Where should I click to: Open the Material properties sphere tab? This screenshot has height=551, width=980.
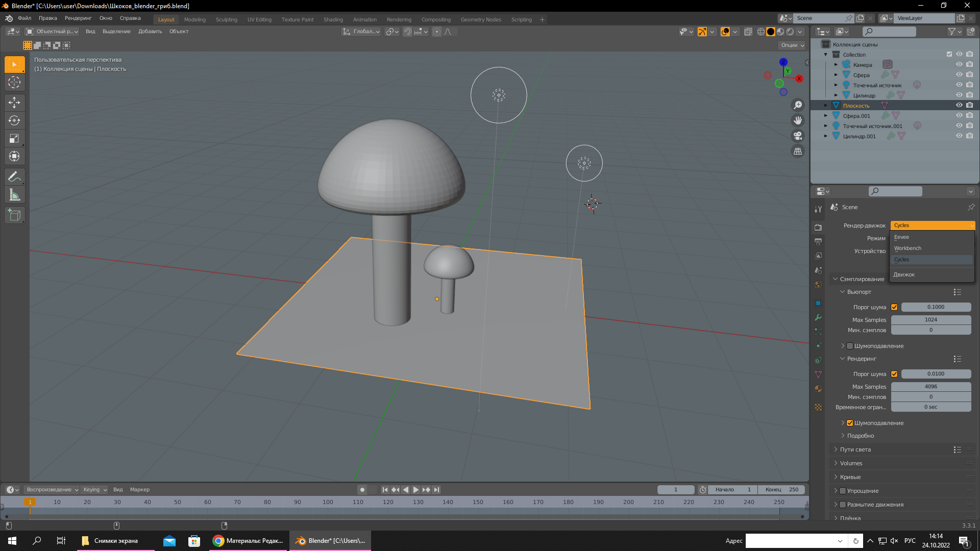coord(818,389)
